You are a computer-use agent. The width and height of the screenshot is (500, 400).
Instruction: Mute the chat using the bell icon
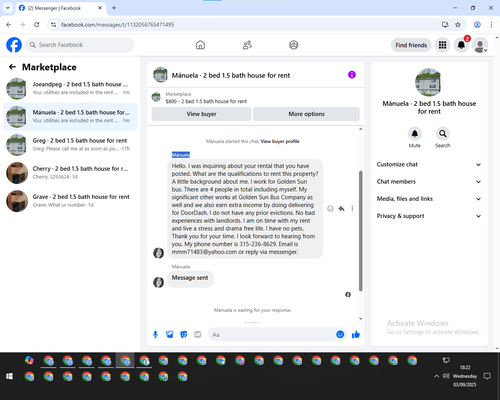(415, 134)
